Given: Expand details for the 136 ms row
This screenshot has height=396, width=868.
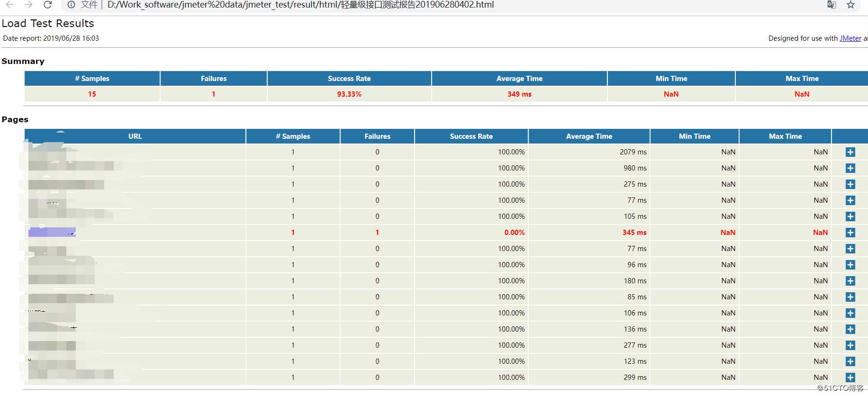Looking at the screenshot, I should (850, 329).
